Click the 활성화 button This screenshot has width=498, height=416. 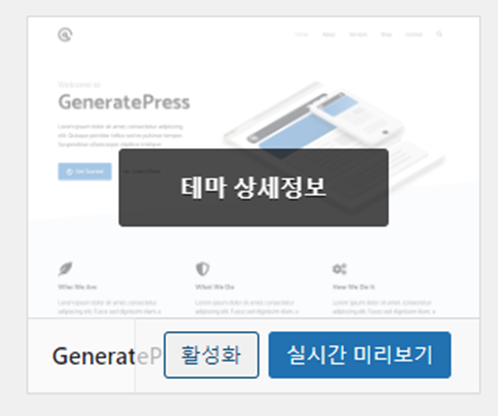pyautogui.click(x=211, y=355)
